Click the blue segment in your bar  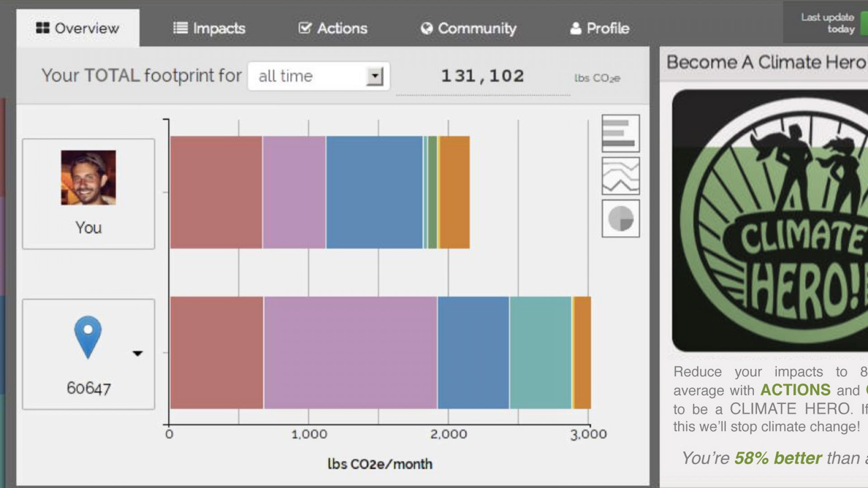[374, 192]
